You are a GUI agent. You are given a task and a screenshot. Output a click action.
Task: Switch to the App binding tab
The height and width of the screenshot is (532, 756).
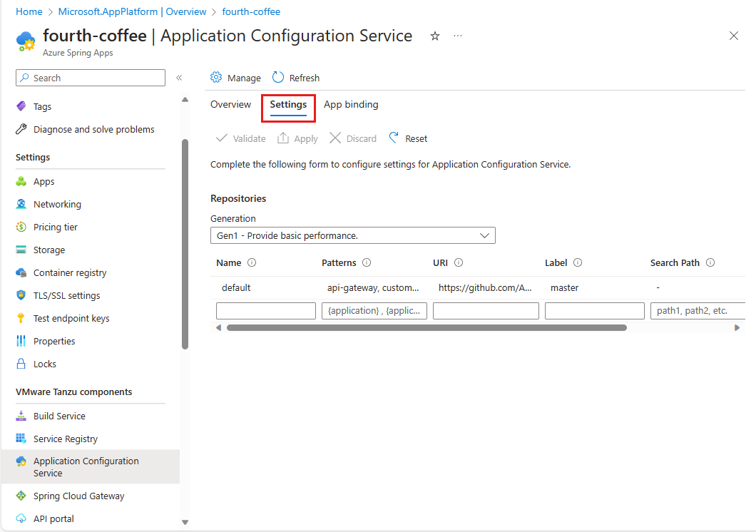[351, 104]
